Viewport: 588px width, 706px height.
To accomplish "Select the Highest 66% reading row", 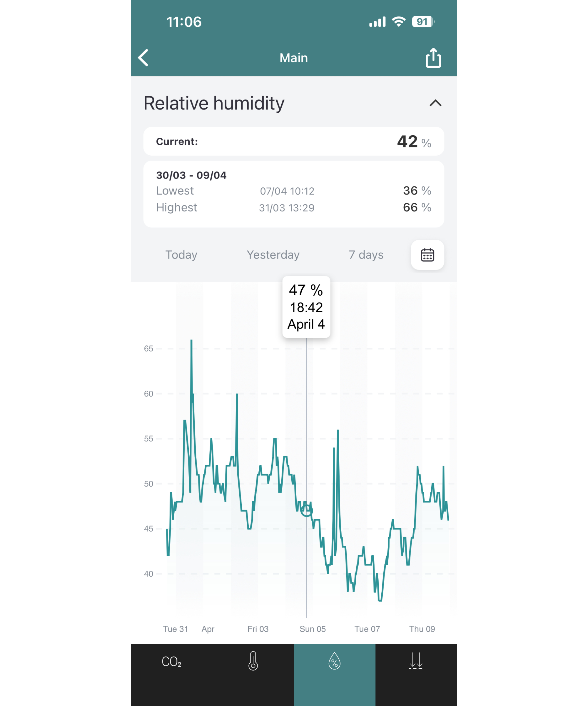I will (x=293, y=207).
